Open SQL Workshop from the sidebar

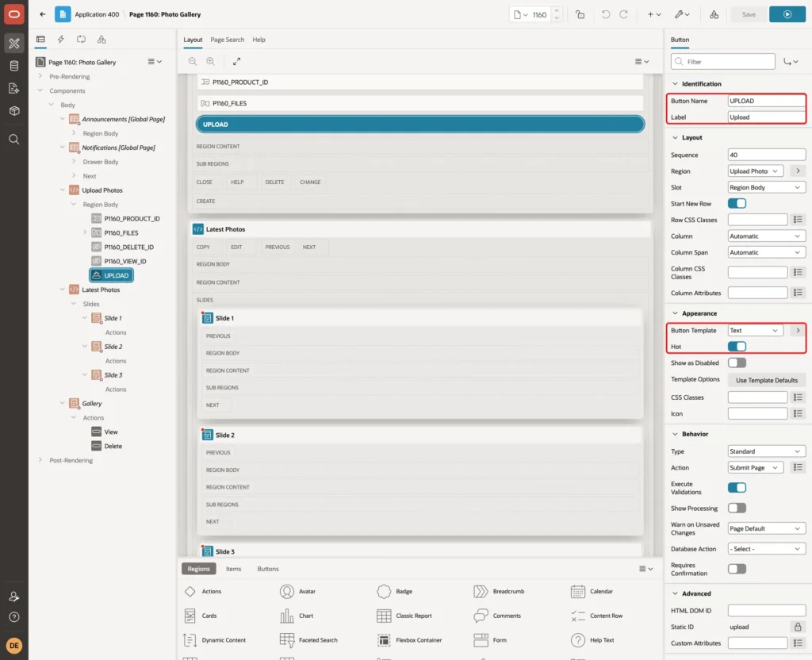point(14,66)
